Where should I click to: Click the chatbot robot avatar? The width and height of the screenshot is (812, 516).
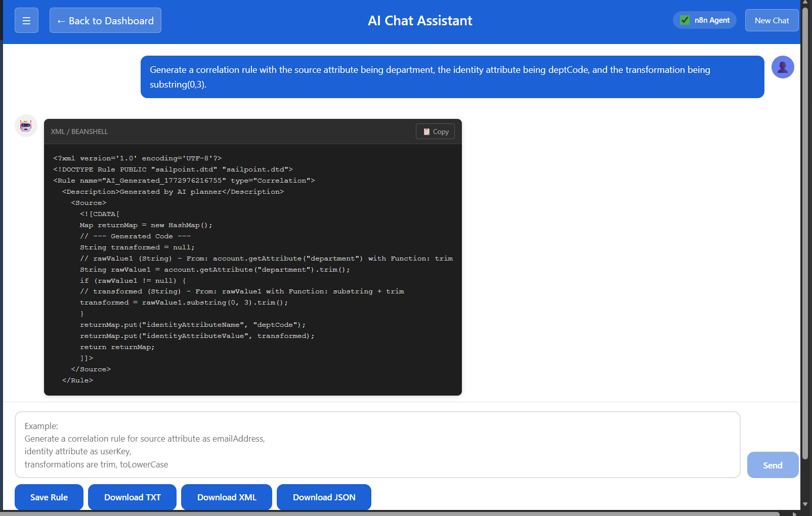point(26,126)
